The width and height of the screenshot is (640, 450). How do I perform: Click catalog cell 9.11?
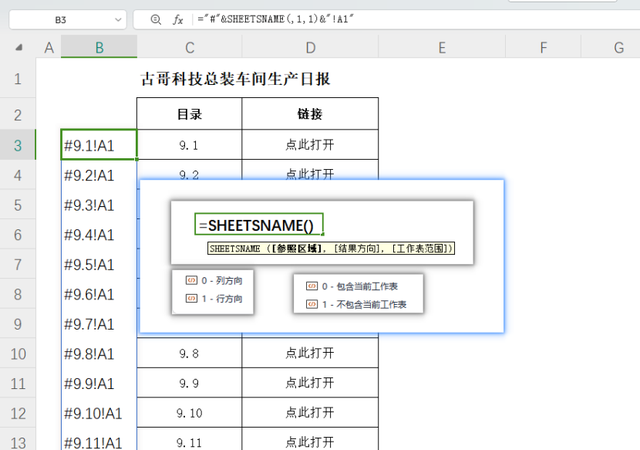pos(189,439)
